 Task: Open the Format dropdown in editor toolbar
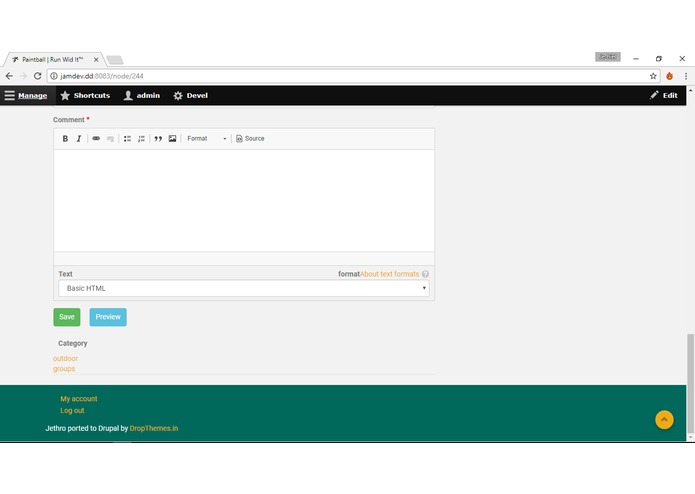click(207, 139)
